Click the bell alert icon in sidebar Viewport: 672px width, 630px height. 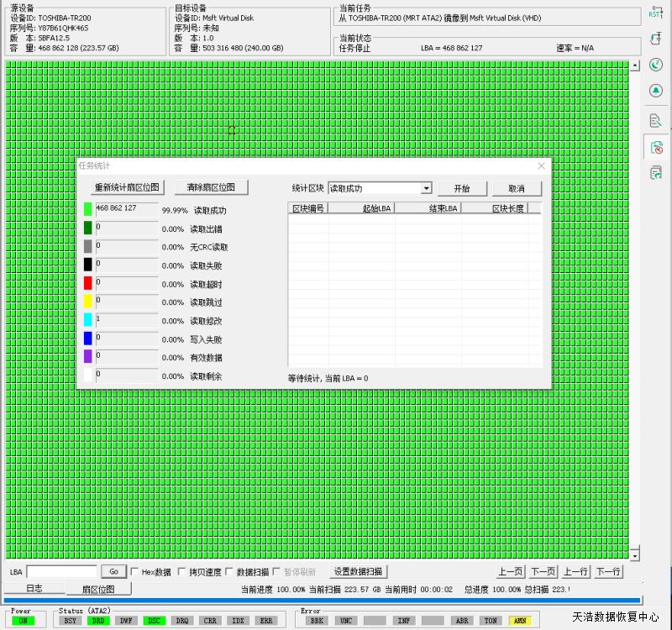(656, 91)
